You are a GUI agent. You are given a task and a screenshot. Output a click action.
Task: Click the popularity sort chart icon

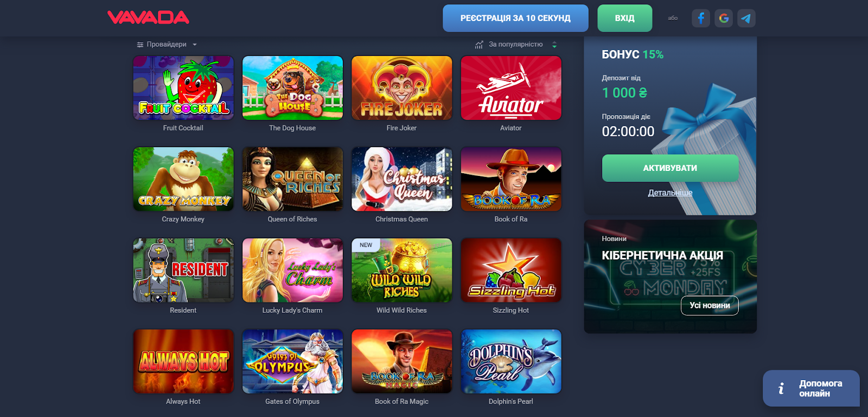(x=479, y=45)
